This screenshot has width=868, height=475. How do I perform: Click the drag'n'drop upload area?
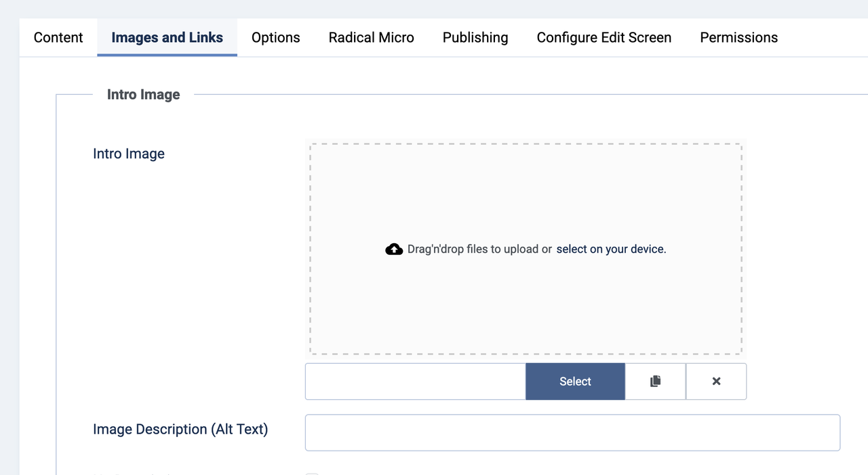(526, 249)
